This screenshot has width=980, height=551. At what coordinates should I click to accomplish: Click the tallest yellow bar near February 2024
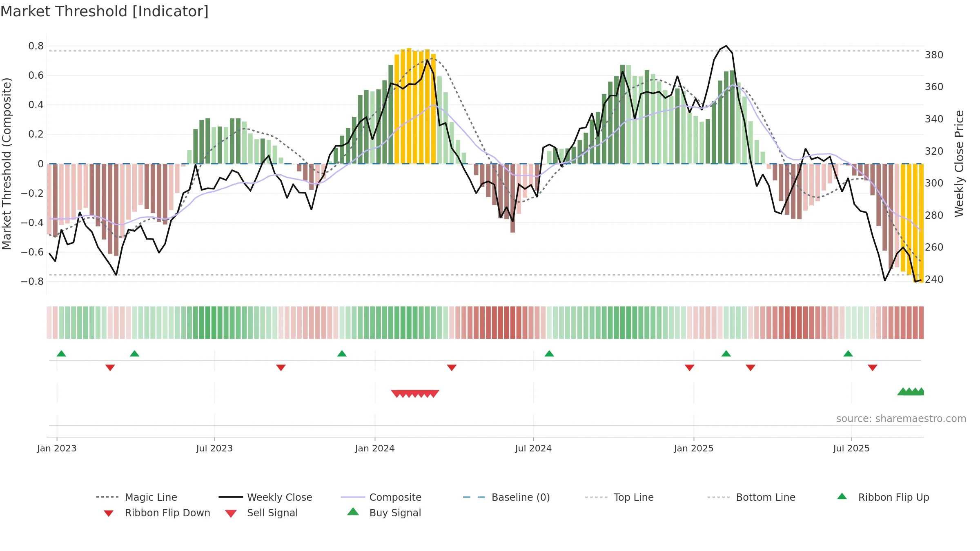[x=409, y=106]
